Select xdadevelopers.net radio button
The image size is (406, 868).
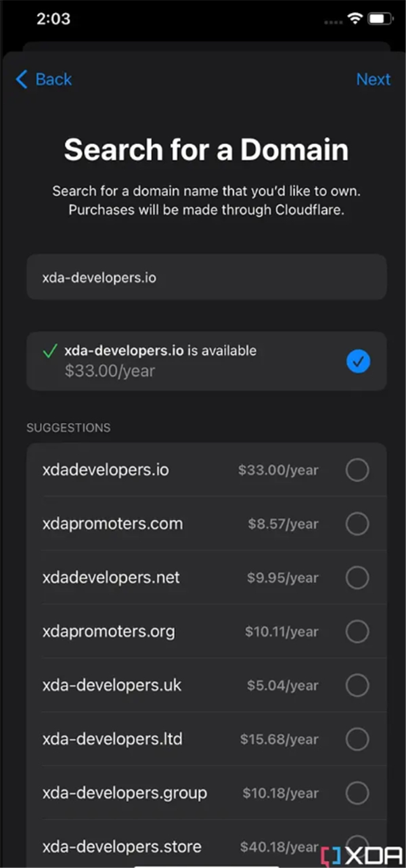[x=357, y=578]
